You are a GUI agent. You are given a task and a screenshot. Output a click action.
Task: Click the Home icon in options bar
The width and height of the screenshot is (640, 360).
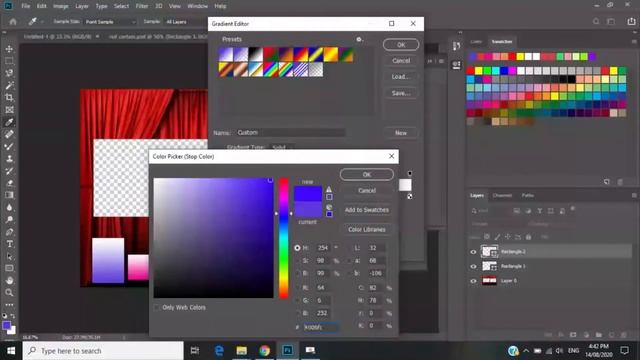[x=13, y=22]
